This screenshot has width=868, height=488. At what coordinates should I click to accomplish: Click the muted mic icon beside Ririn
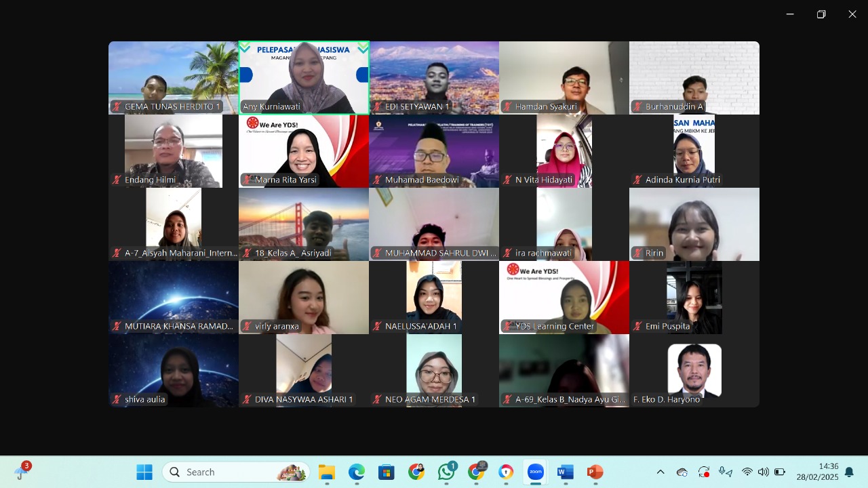[x=637, y=253]
